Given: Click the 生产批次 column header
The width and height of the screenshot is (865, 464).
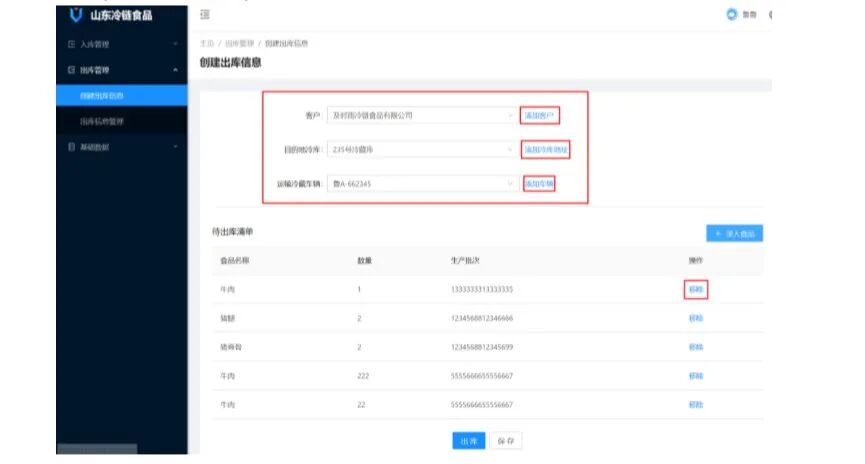Looking at the screenshot, I should (x=465, y=260).
